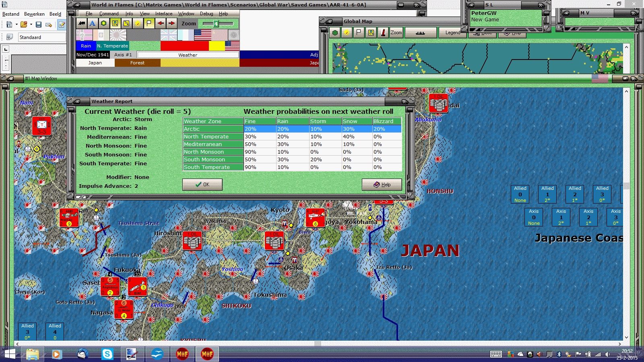The width and height of the screenshot is (644, 362).
Task: Select the South Monsoon weather zone row
Action: click(292, 160)
